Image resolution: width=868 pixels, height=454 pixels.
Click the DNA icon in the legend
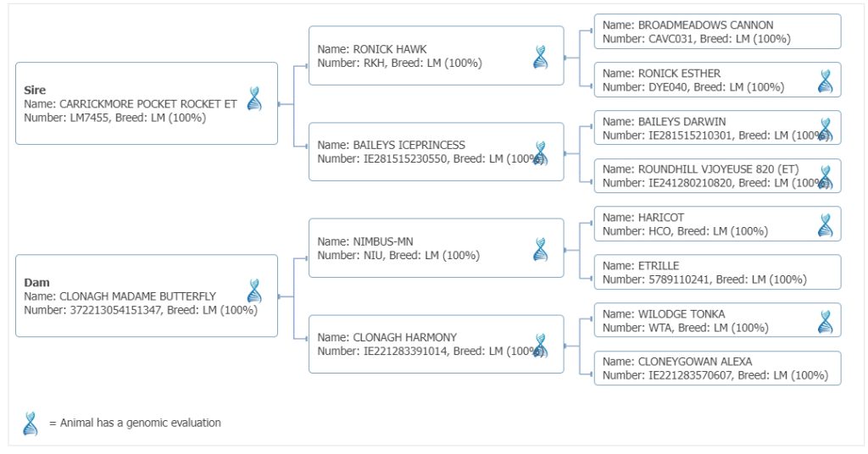pos(31,423)
